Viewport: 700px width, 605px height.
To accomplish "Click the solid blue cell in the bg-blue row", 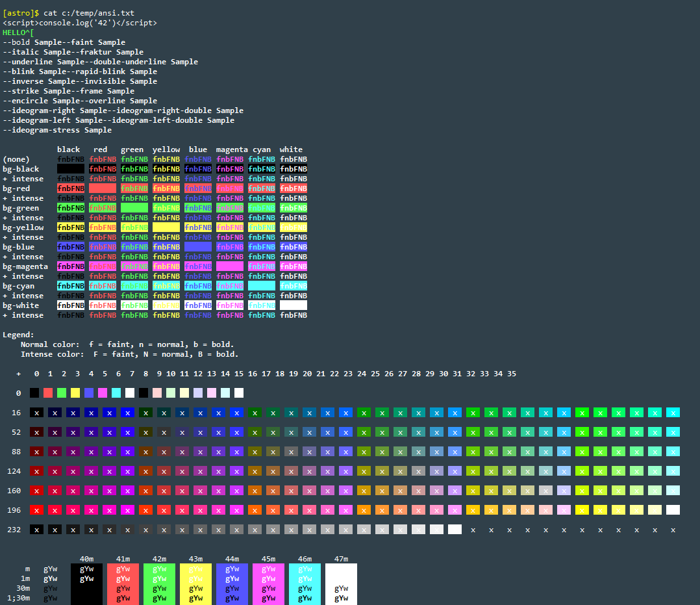I will click(198, 247).
